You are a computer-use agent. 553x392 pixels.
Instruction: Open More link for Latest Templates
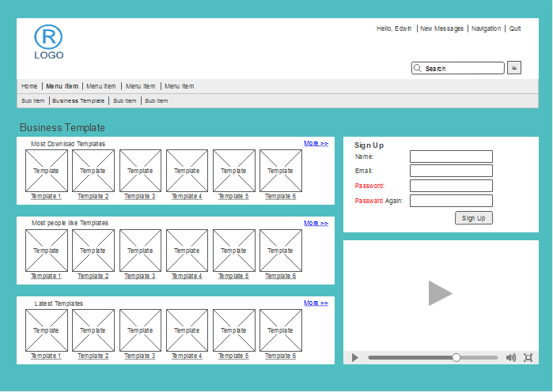click(x=316, y=303)
